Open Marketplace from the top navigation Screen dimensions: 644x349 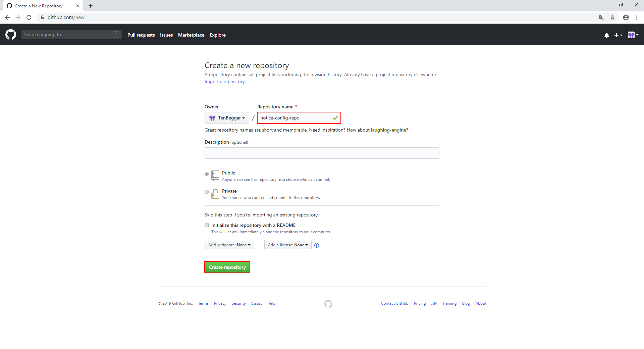[x=191, y=35]
